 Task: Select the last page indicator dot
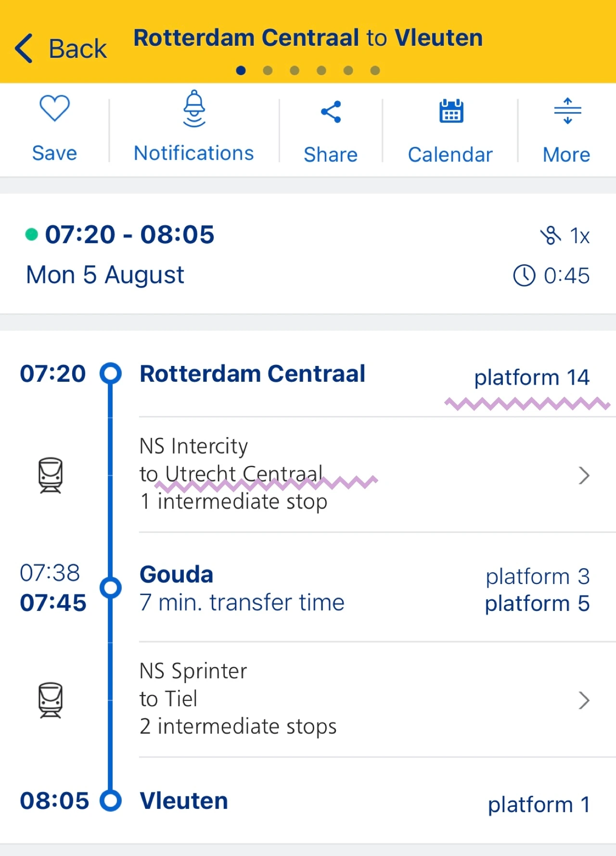tap(375, 71)
